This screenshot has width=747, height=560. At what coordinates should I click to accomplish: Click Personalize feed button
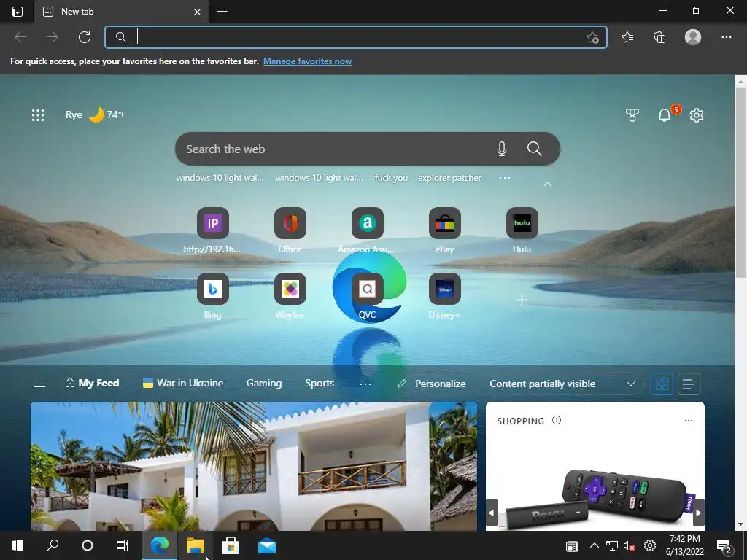pos(432,384)
